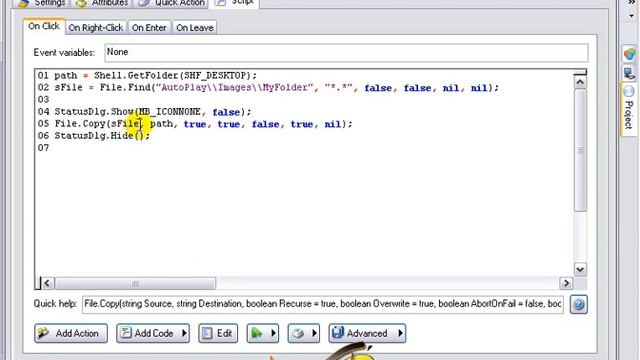Click the Advanced floppy disk icon
This screenshot has width=640, height=360.
coord(338,333)
